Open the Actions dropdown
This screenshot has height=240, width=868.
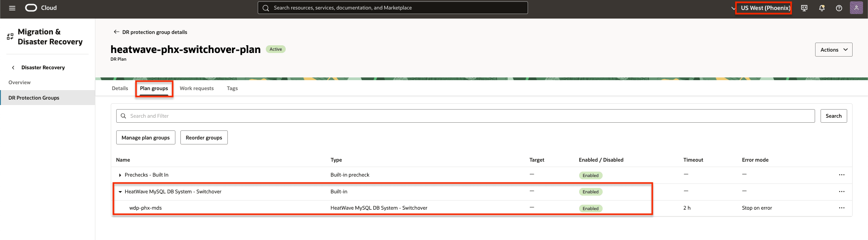(834, 50)
